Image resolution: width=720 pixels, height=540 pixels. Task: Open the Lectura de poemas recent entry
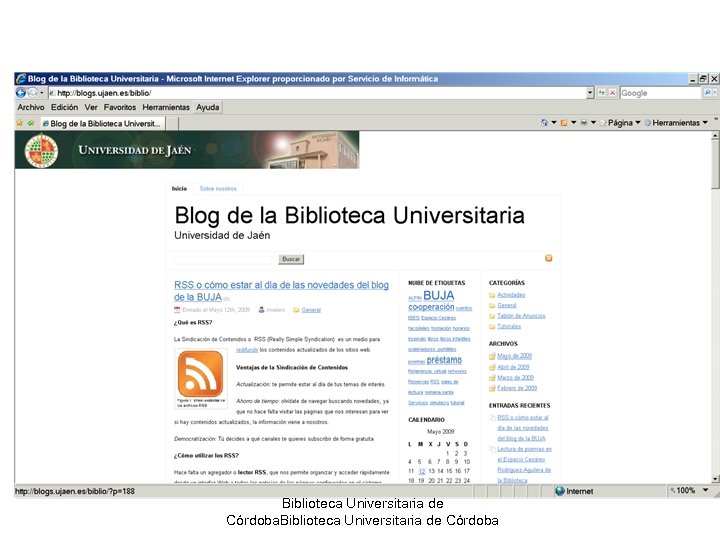[524, 465]
